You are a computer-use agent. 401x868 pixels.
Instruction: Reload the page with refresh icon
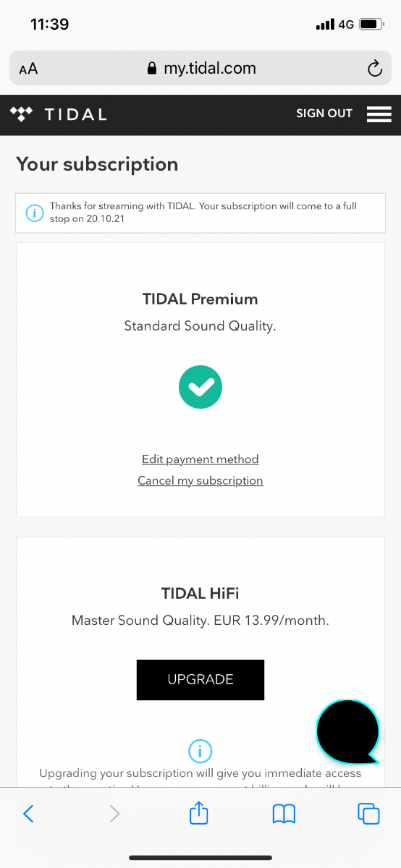[374, 69]
